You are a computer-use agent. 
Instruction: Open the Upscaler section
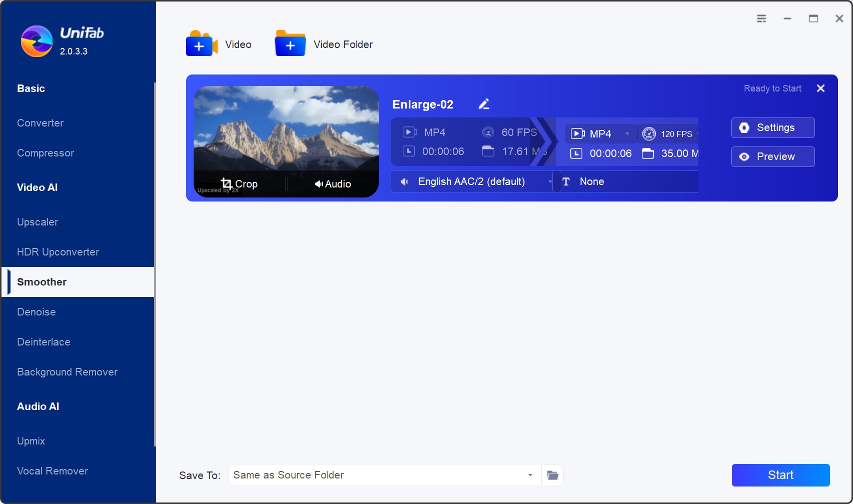tap(38, 221)
